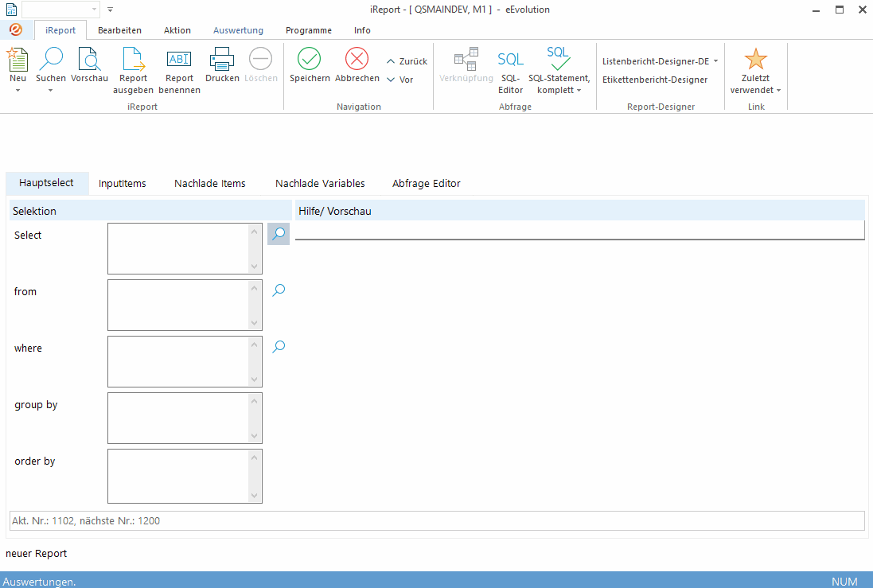Close the iReport window
The height and width of the screenshot is (588, 873).
click(863, 10)
